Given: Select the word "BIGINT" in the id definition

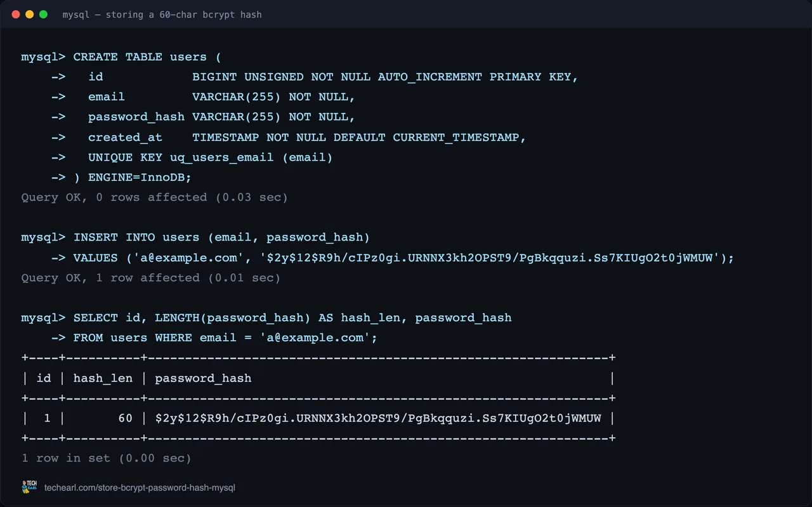Looking at the screenshot, I should 214,77.
